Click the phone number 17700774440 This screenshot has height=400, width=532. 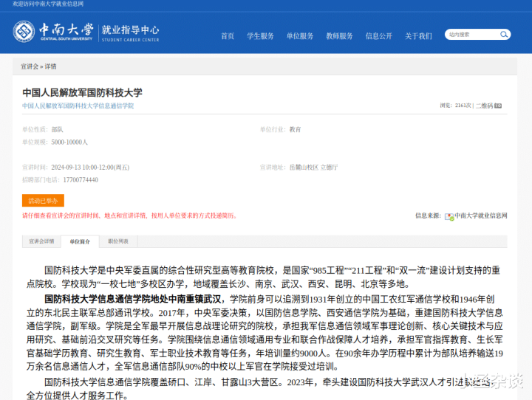click(81, 180)
